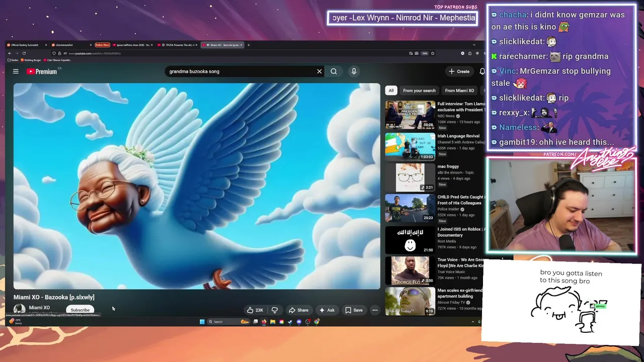Like the video (23K thumbs up)
644x362 pixels.
[x=256, y=310]
